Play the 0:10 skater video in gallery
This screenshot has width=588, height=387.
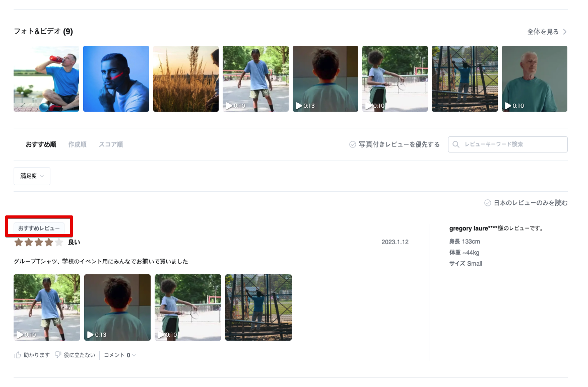click(255, 79)
